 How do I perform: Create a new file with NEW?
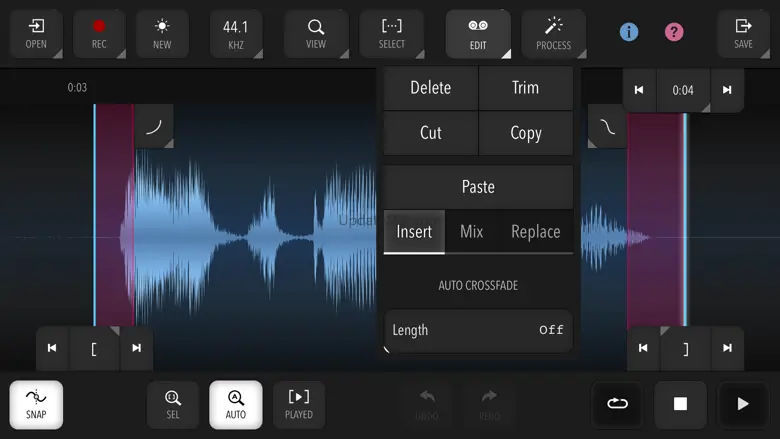[162, 34]
